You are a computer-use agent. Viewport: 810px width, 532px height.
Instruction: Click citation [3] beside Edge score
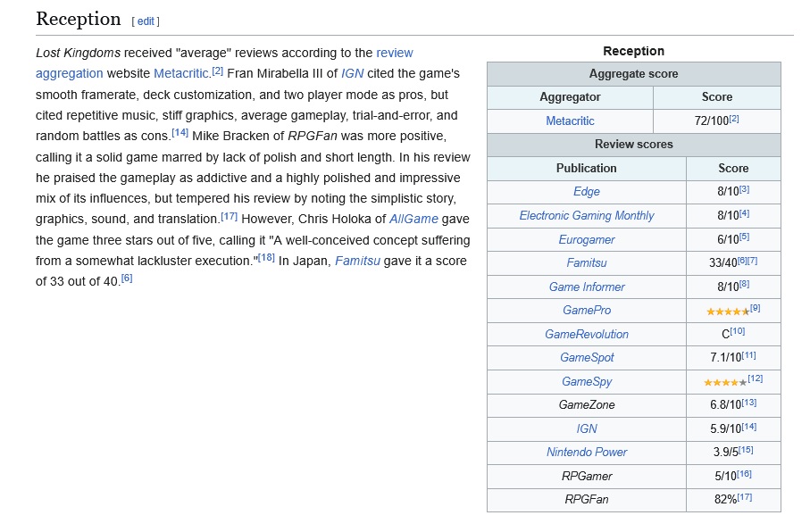(744, 189)
